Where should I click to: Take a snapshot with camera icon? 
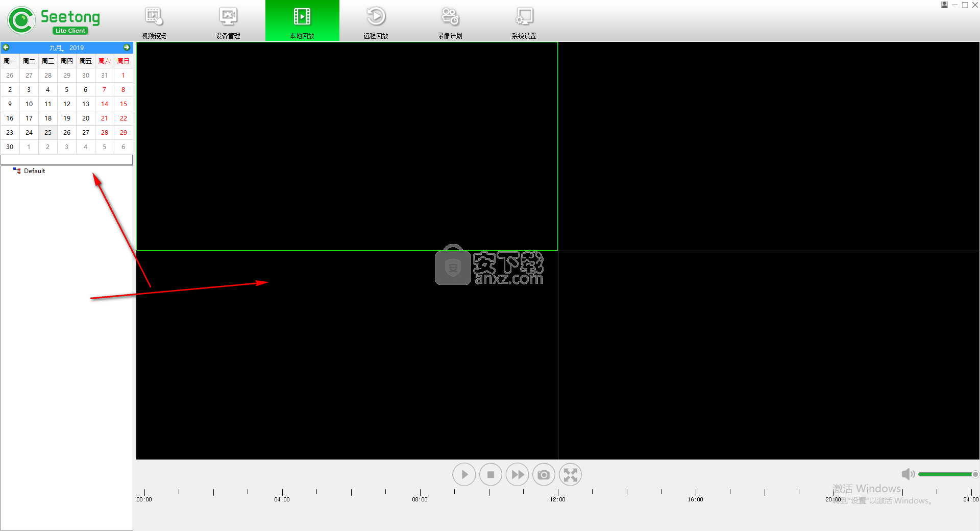544,474
